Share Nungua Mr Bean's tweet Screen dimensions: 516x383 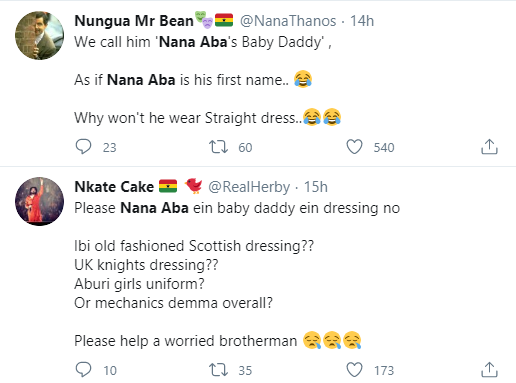[x=489, y=147]
